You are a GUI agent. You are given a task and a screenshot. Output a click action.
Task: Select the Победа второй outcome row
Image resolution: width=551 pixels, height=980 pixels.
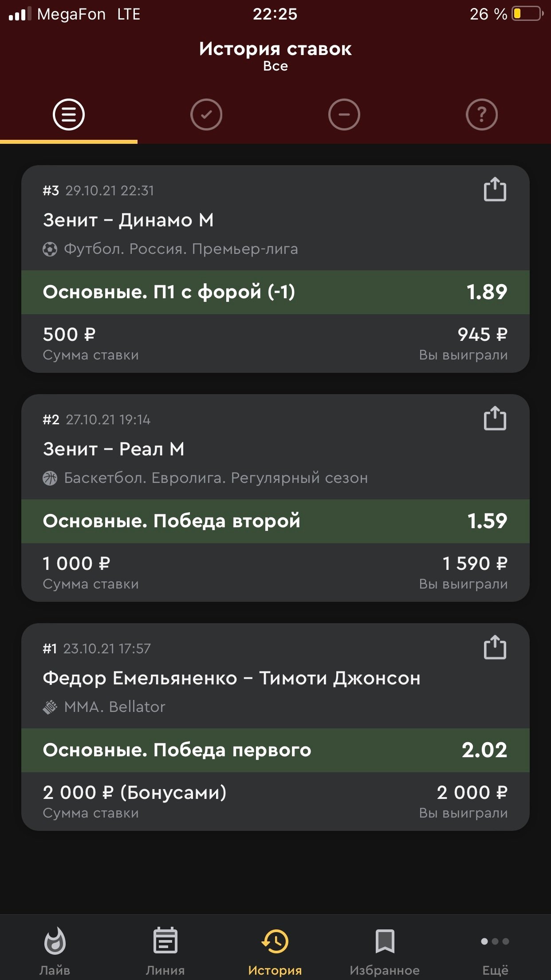(x=275, y=521)
